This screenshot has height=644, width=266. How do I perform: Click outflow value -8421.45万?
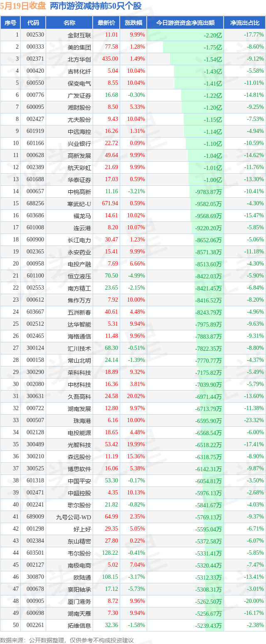point(209,288)
